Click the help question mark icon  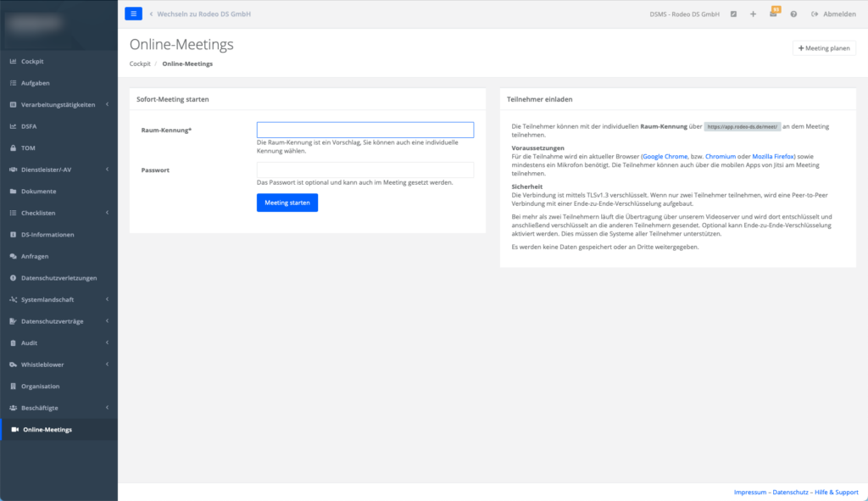793,14
